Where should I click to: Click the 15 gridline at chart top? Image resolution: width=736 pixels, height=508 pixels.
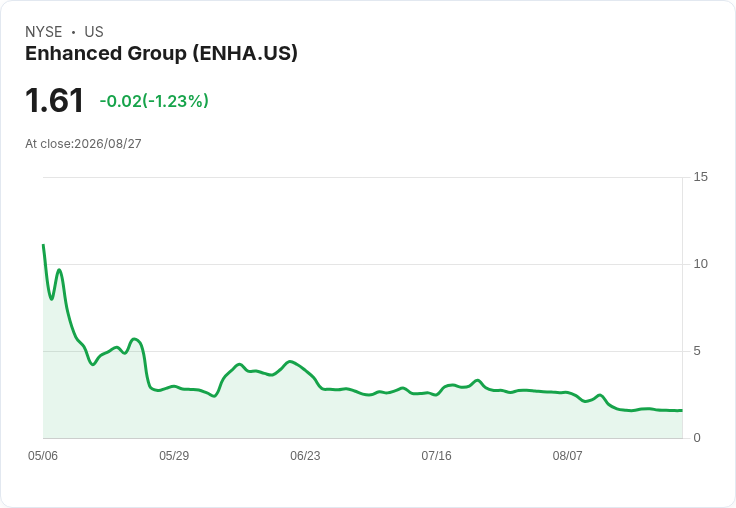(x=363, y=177)
